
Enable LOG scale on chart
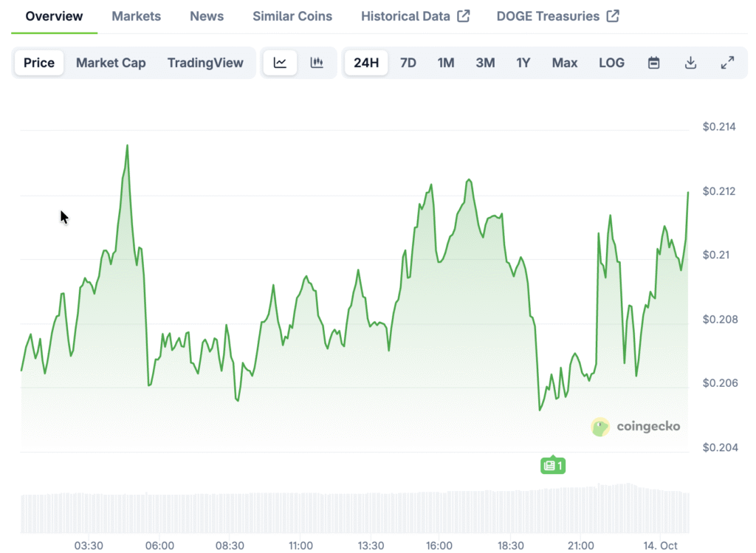[611, 63]
